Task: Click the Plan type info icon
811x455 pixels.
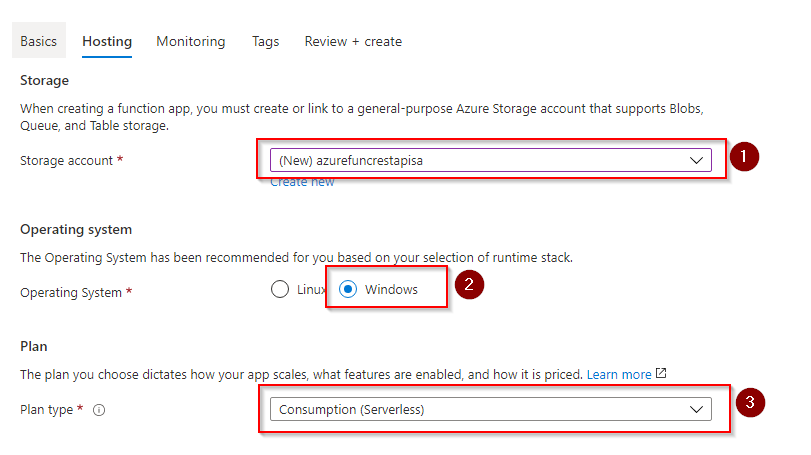Action: [99, 410]
